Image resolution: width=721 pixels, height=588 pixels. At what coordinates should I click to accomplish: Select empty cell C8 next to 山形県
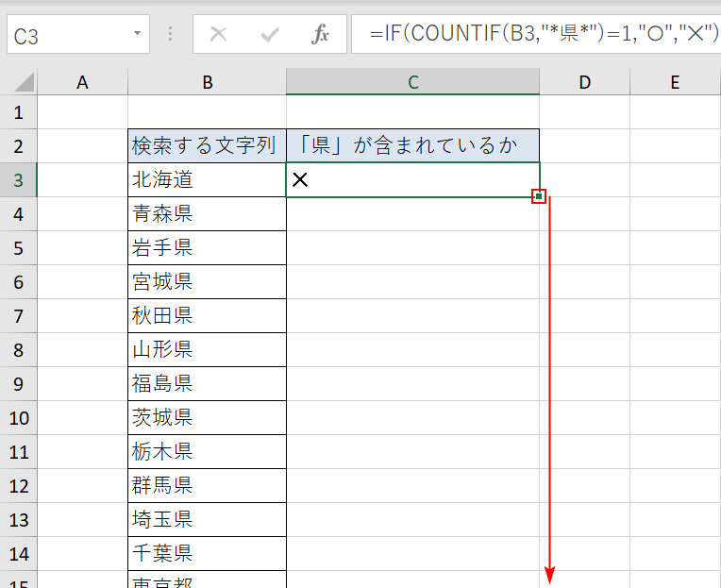pos(413,350)
